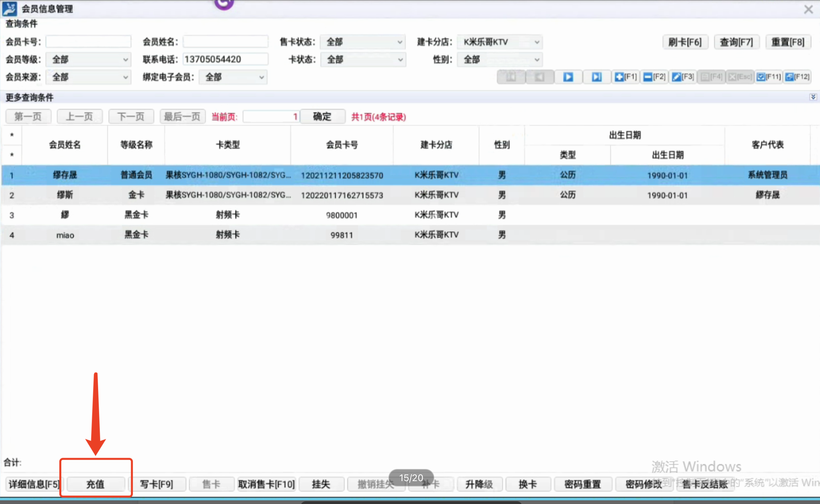Go to 上一页
The height and width of the screenshot is (504, 820).
click(80, 117)
